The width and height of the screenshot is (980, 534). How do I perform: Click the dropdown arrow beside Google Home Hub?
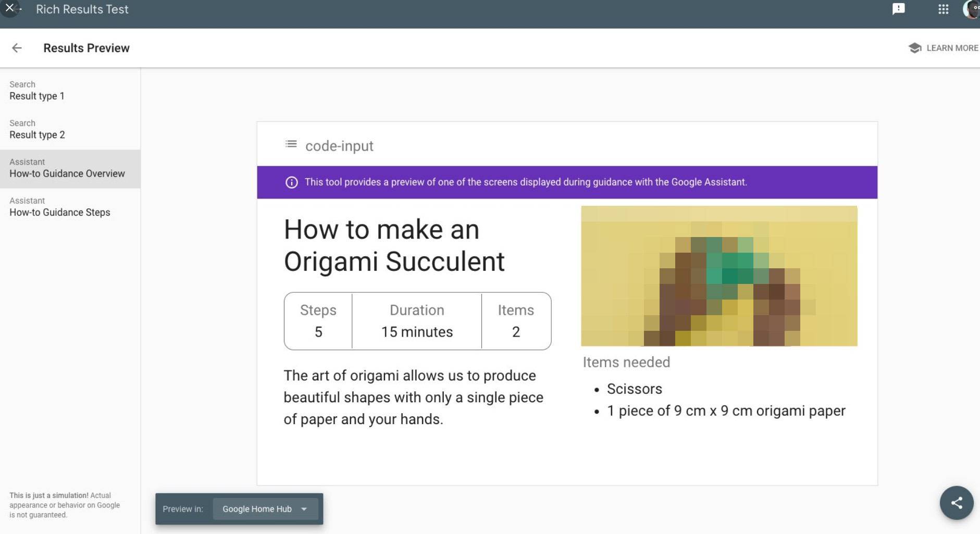pyautogui.click(x=304, y=509)
